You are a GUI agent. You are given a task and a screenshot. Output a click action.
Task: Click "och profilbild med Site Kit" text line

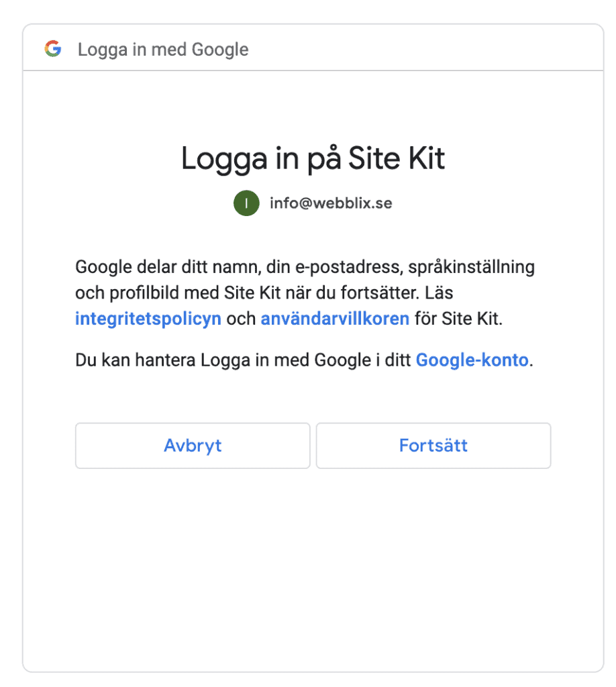coord(178,293)
